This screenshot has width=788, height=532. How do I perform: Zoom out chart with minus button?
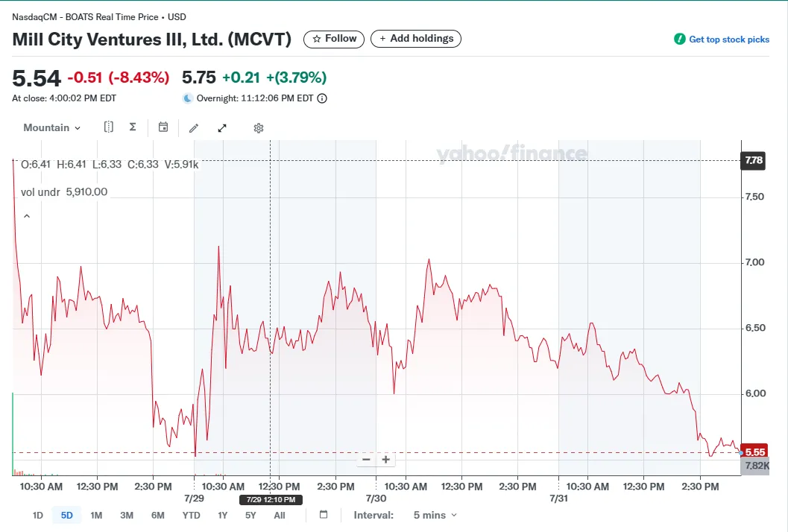point(366,460)
